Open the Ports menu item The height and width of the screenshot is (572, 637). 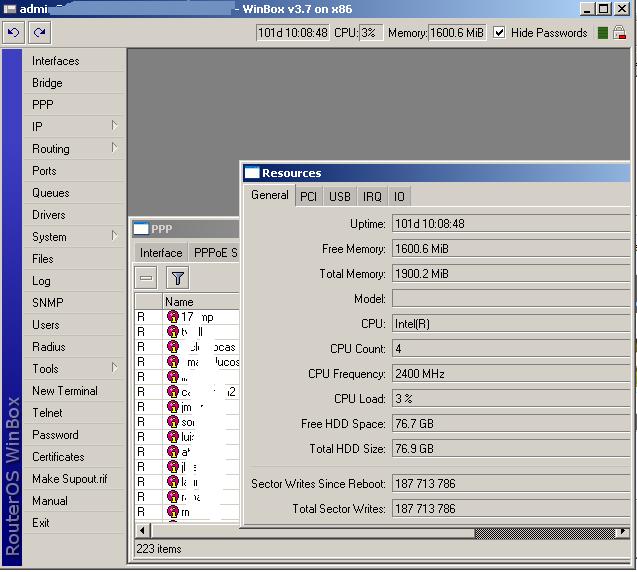[x=44, y=171]
